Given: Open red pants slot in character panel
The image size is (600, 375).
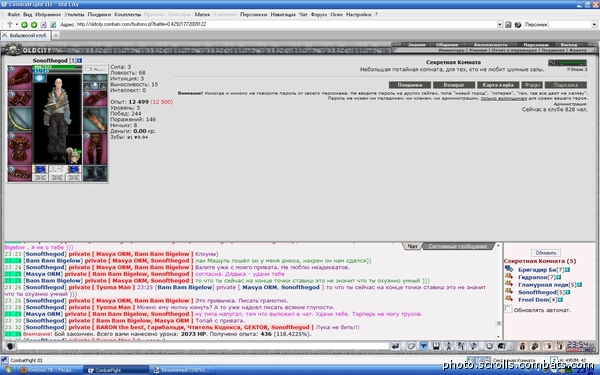Looking at the screenshot, I should pos(95,148).
